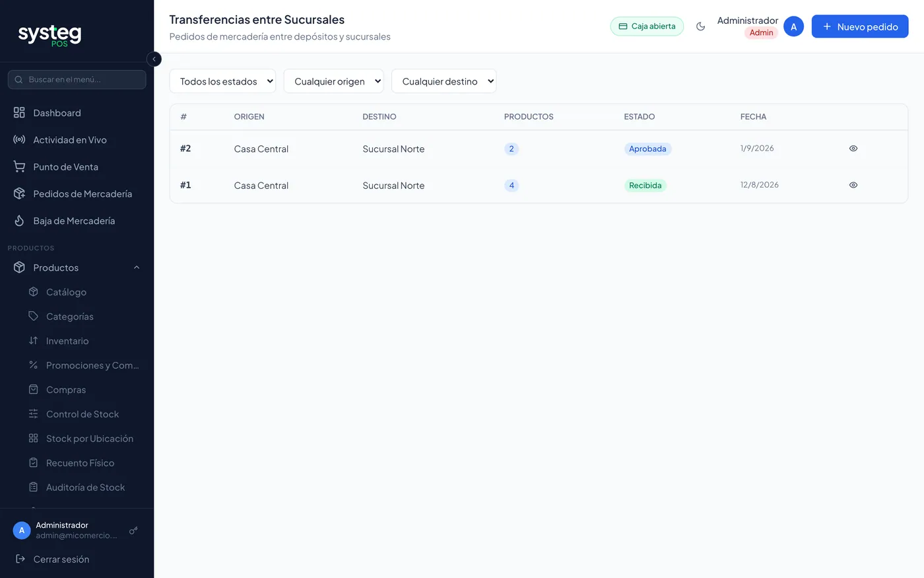View details of transfer #2 eye icon
This screenshot has width=924, height=578.
(x=853, y=149)
